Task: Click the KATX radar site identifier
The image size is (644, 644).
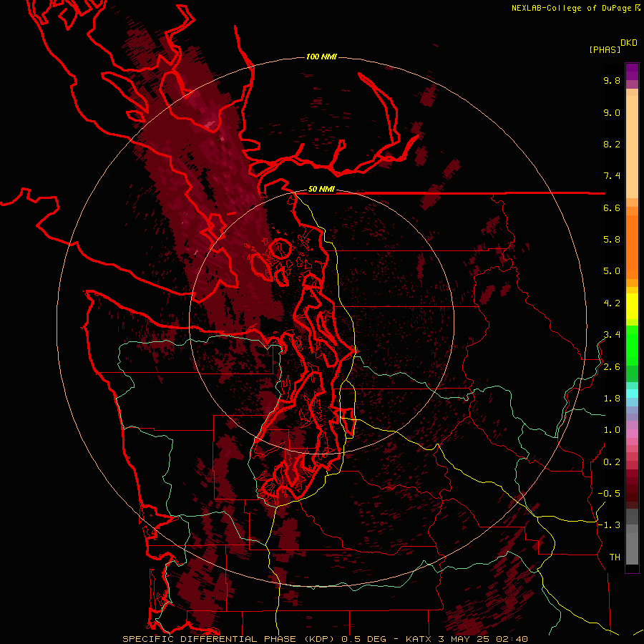Action: point(419,639)
